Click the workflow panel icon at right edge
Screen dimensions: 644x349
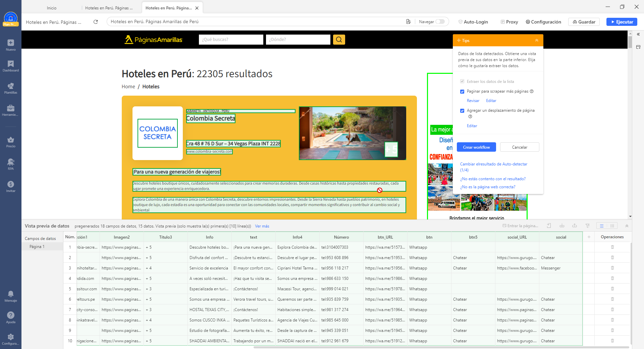[638, 47]
